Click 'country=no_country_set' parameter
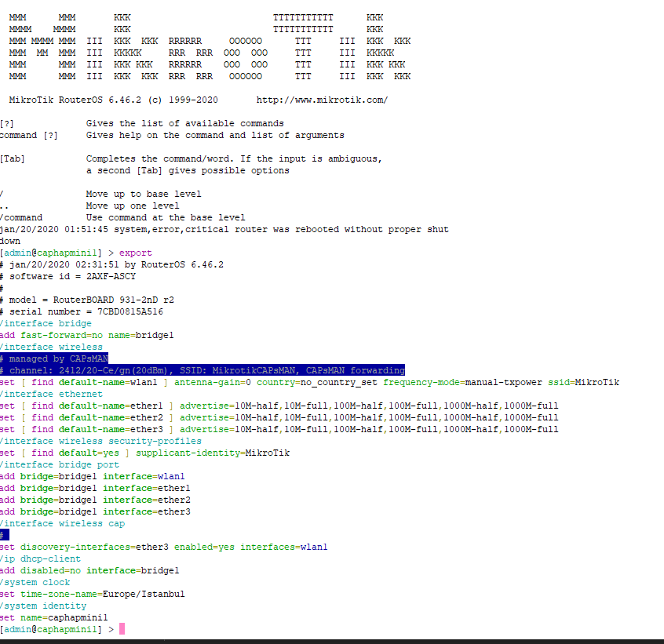Screen dimensions: 664x644 point(317,382)
